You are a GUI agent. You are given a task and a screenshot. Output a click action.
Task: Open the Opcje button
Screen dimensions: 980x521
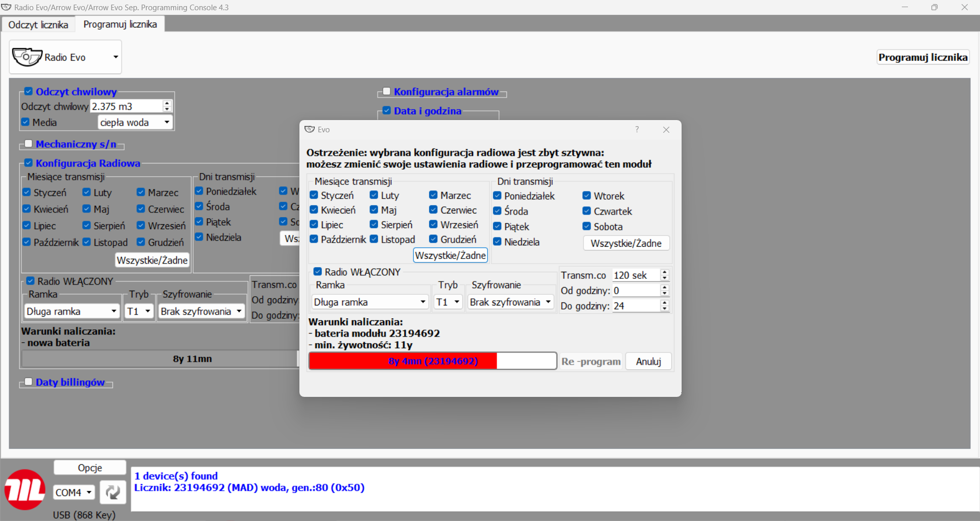click(x=90, y=467)
